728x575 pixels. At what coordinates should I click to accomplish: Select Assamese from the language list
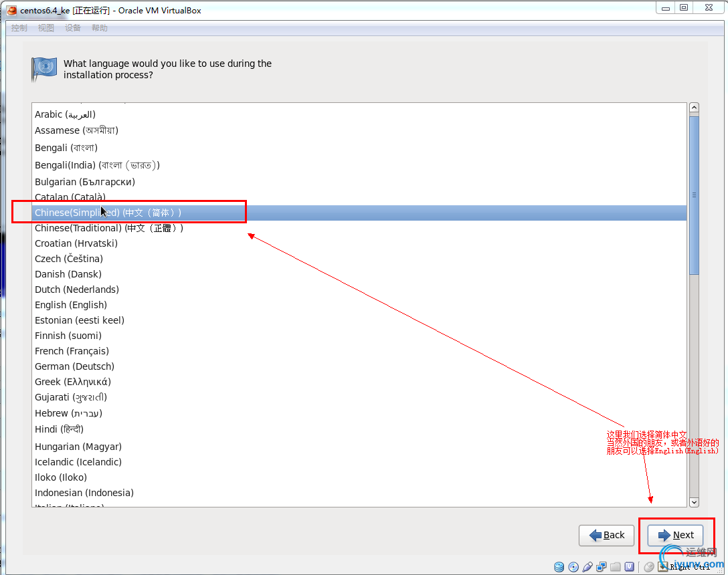tap(359, 130)
